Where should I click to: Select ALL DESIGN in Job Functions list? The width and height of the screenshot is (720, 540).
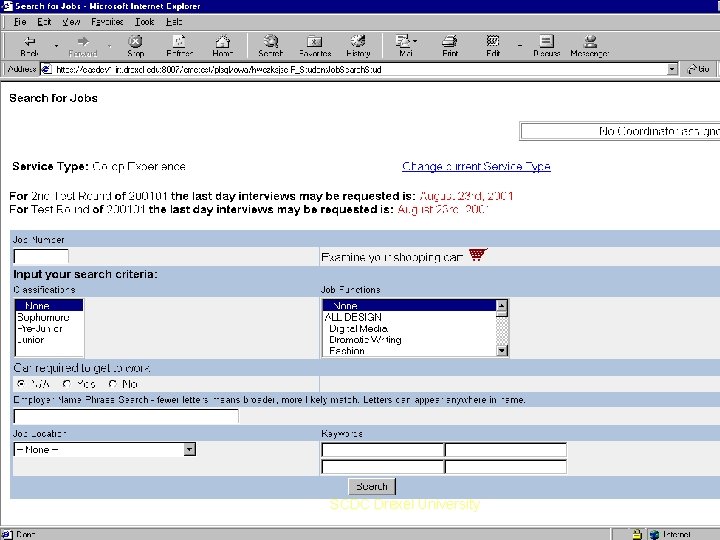click(x=409, y=317)
